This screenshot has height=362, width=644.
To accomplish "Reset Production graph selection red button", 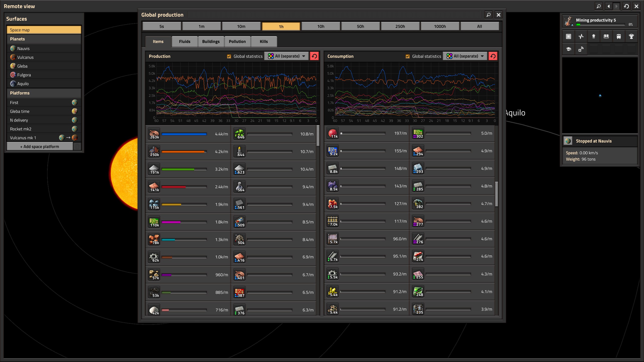I will pyautogui.click(x=314, y=56).
